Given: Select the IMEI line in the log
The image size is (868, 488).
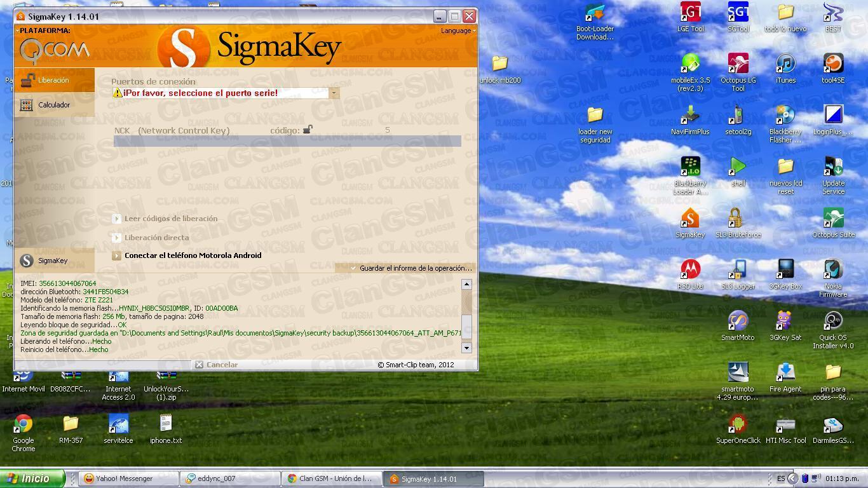Looking at the screenshot, I should [x=58, y=283].
